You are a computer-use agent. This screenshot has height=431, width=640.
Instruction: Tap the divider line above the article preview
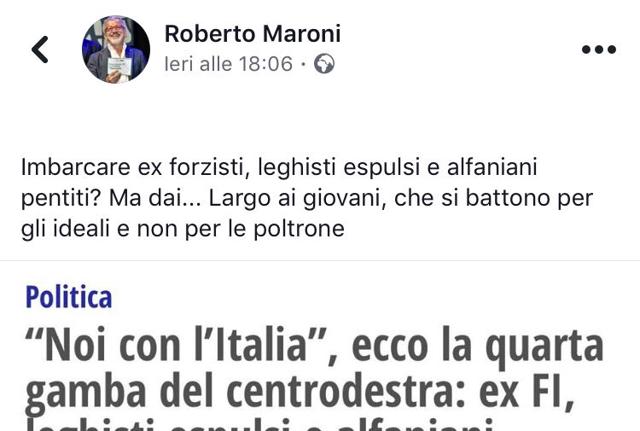tap(320, 260)
